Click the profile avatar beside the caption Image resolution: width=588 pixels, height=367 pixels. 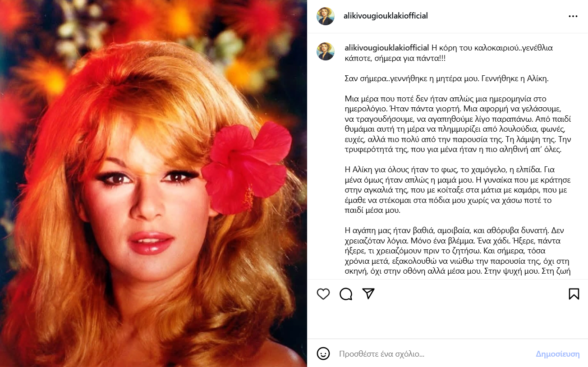(x=326, y=51)
